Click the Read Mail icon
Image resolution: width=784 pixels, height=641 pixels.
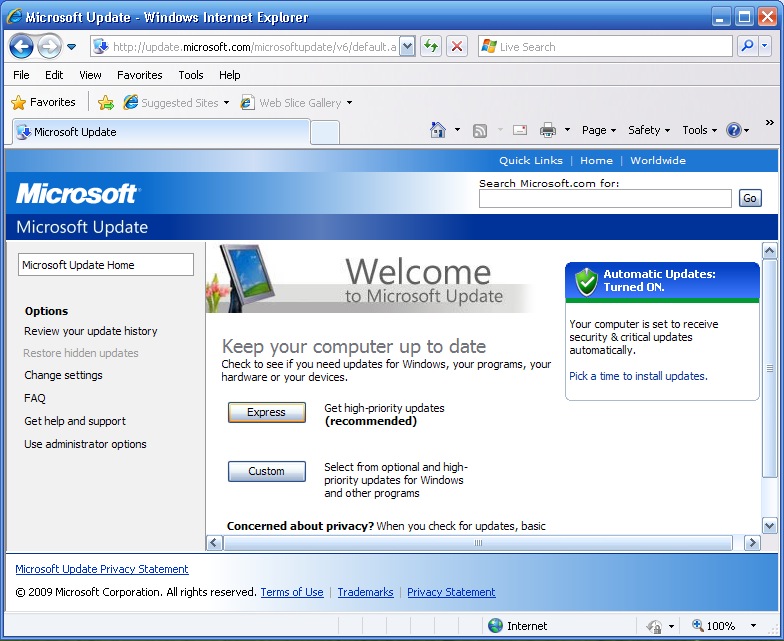click(x=520, y=130)
